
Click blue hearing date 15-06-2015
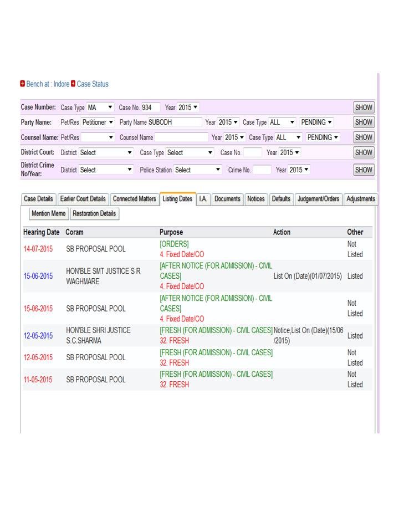(x=38, y=276)
